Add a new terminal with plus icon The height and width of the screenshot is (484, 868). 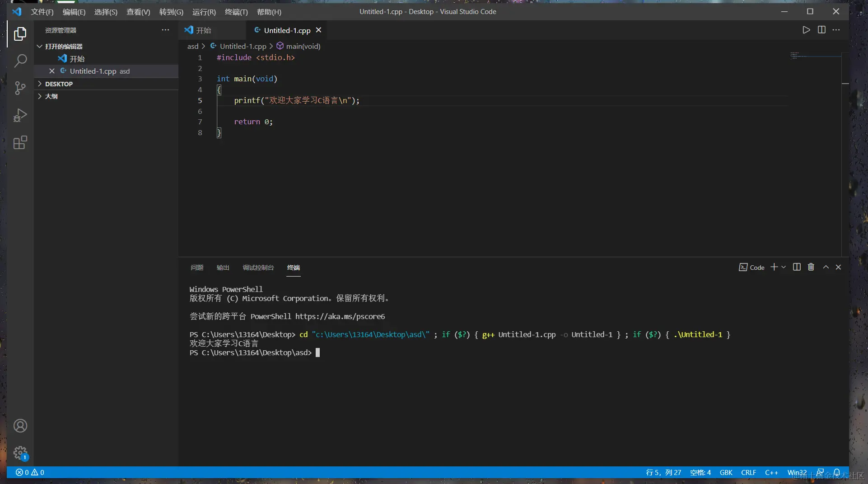click(x=774, y=267)
